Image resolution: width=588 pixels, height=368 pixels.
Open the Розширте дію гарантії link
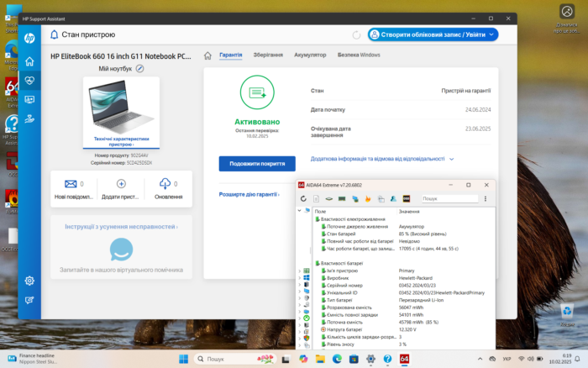pyautogui.click(x=249, y=194)
